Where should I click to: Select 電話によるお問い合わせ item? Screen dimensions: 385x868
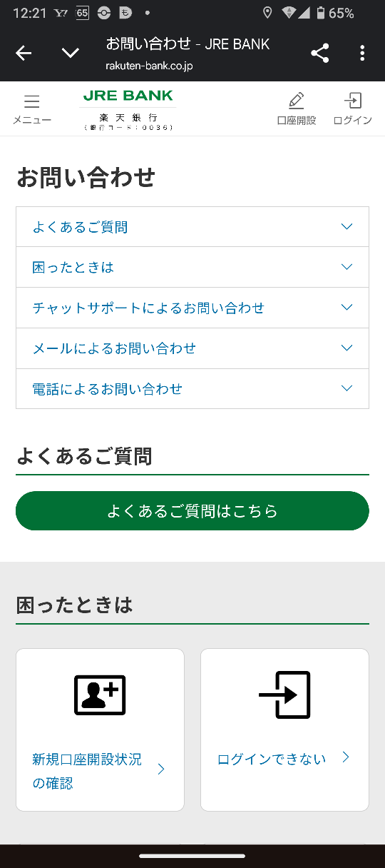point(192,389)
